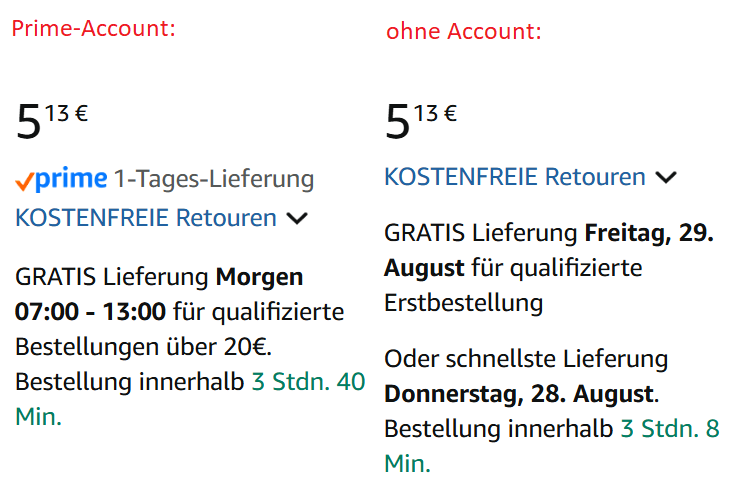Click the Oder schnellste Lieferung text
The width and height of the screenshot is (742, 501).
pyautogui.click(x=526, y=358)
